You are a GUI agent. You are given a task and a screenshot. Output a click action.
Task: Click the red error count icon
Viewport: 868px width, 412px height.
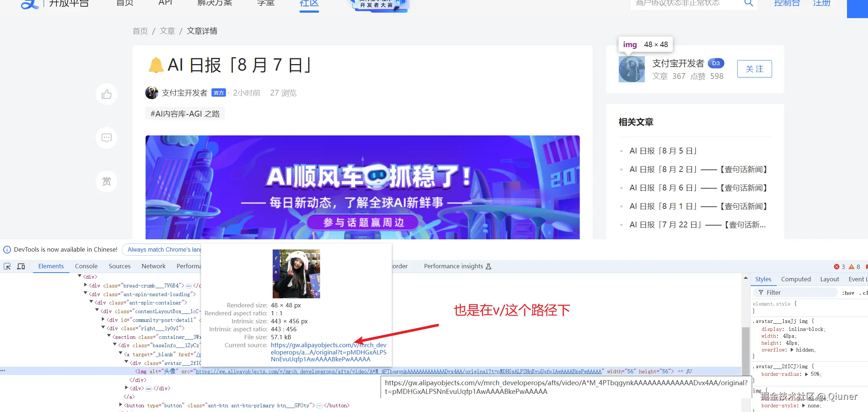[836, 266]
